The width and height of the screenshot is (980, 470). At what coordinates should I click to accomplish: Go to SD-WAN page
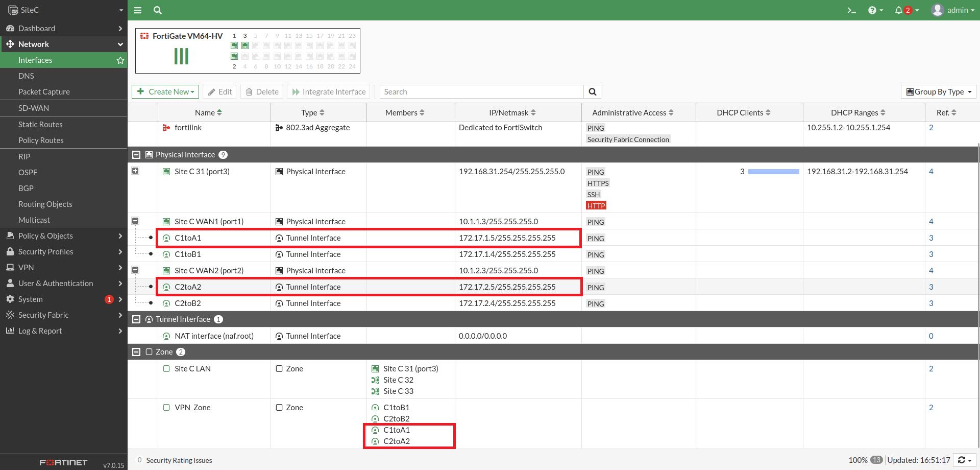[x=64, y=108]
